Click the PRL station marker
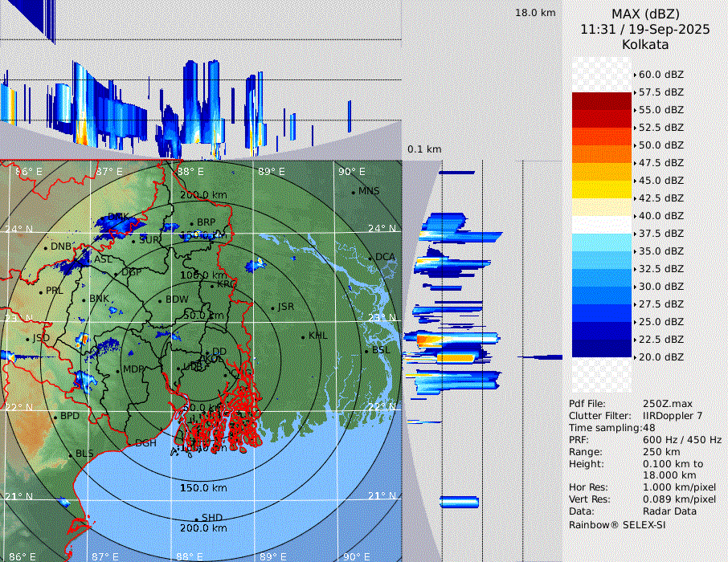The width and height of the screenshot is (728, 562). 41,291
